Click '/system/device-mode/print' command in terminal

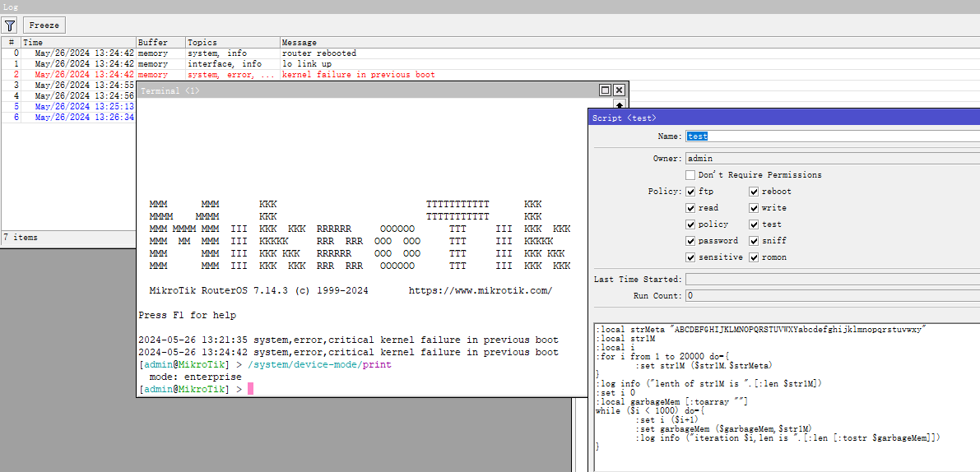(x=319, y=364)
